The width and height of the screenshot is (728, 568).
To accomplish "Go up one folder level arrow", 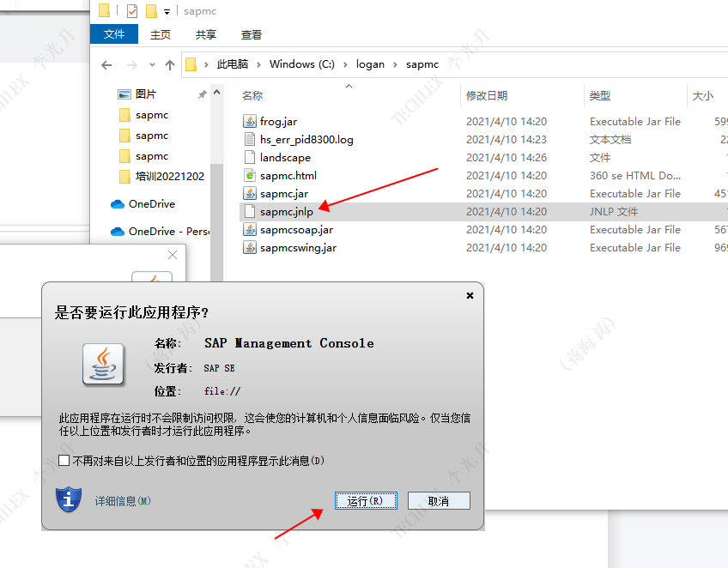I will tap(170, 65).
